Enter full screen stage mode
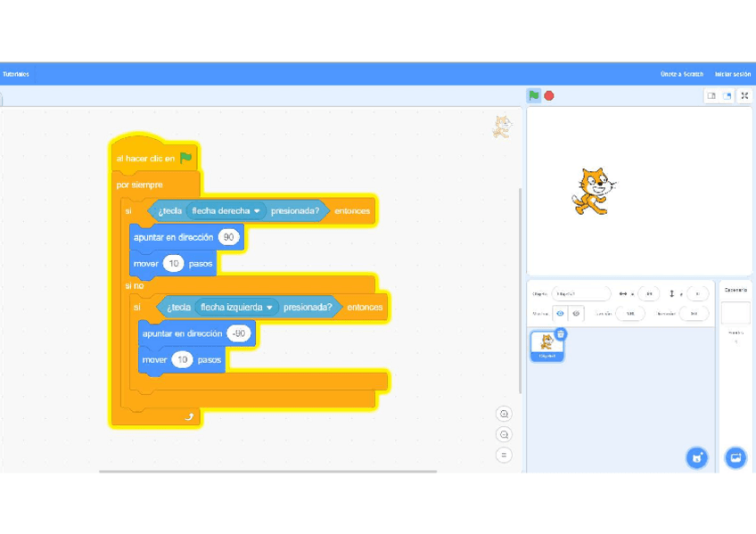 click(x=744, y=95)
